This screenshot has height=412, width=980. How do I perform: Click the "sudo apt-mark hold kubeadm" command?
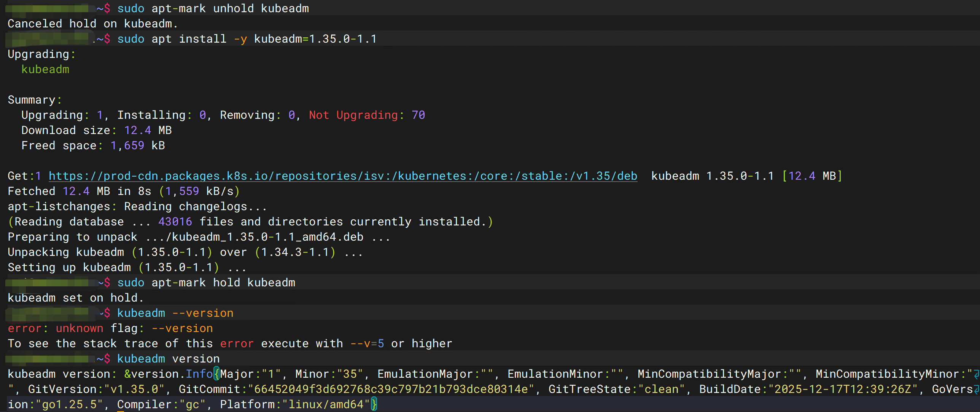click(x=206, y=283)
